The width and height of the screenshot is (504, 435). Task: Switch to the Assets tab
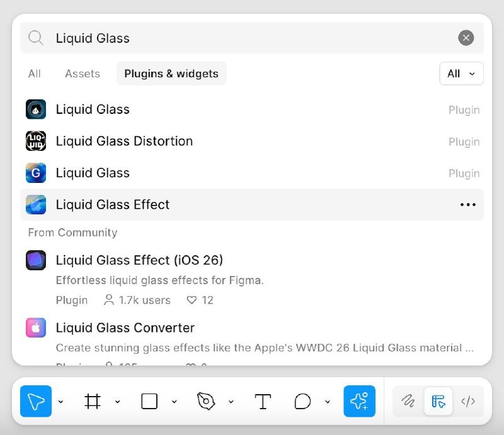click(82, 74)
